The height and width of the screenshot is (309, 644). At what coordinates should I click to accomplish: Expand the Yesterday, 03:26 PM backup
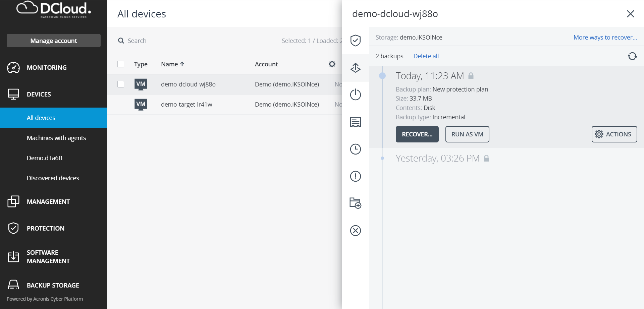click(x=437, y=158)
